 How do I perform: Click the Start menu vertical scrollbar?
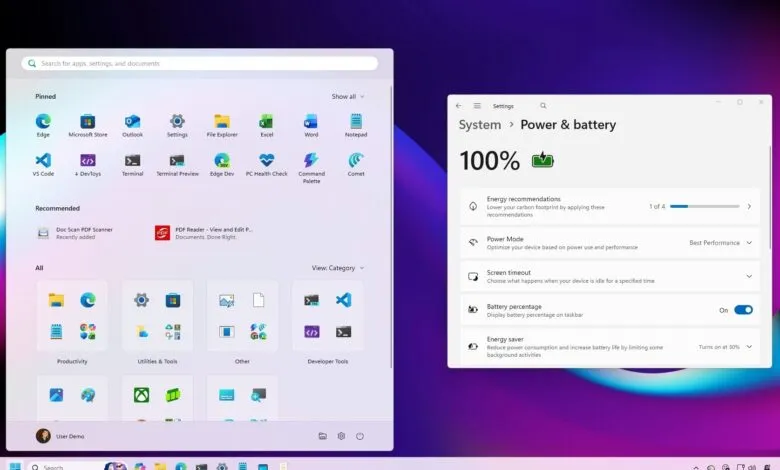pos(391,226)
